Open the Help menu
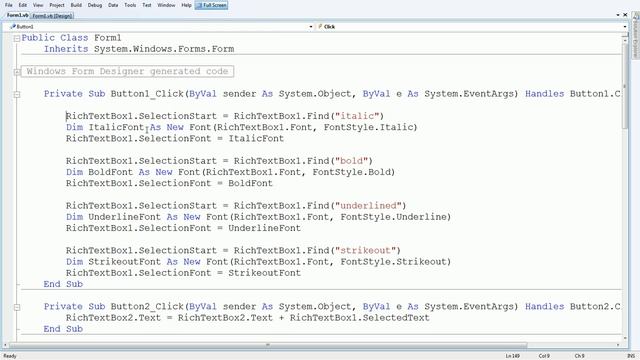Screen dimensions: 640x360 (186, 5)
